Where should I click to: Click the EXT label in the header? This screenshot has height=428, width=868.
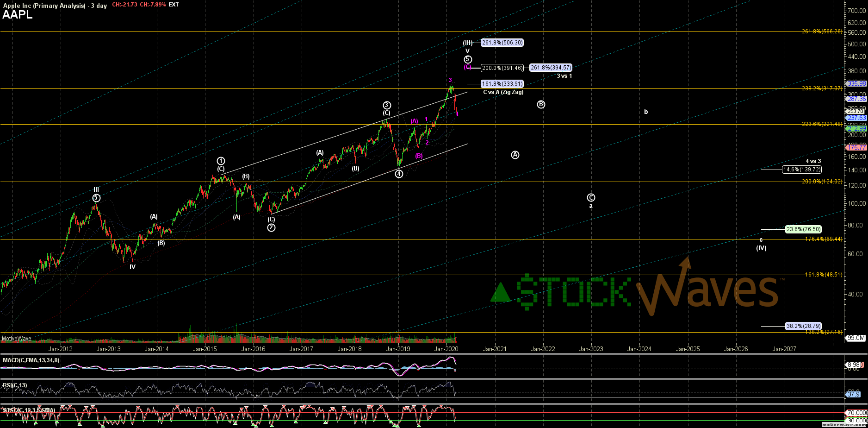tap(174, 5)
